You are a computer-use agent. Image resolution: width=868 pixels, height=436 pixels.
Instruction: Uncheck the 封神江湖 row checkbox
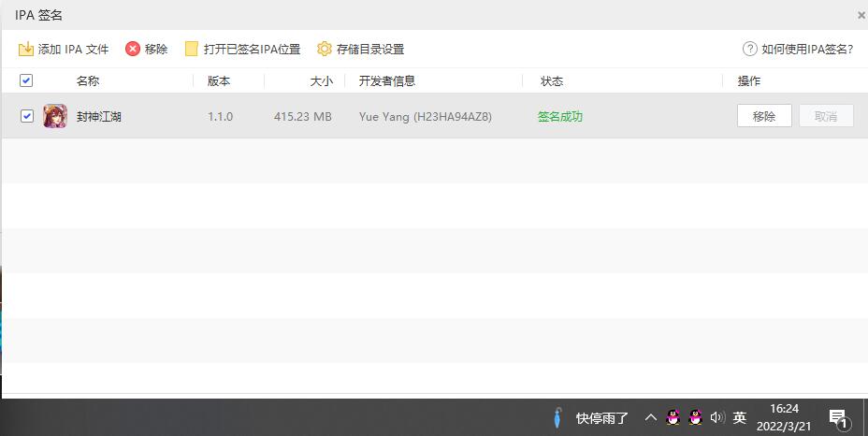pos(26,116)
